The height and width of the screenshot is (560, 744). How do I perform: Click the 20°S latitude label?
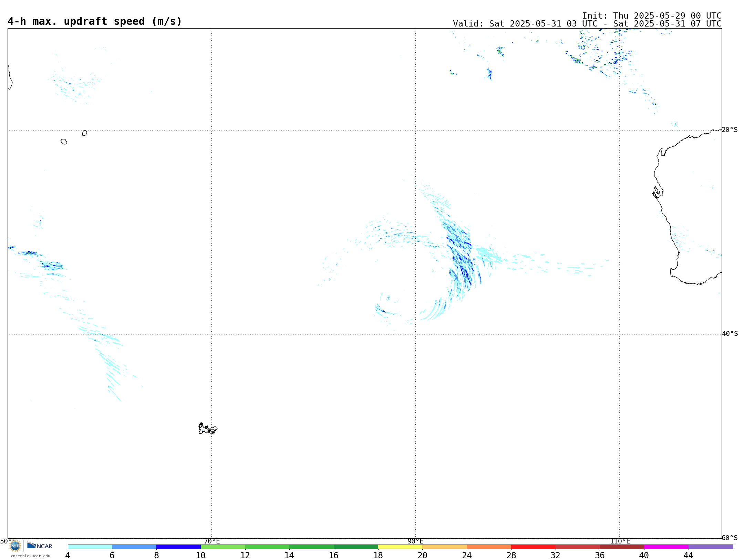[x=730, y=130]
